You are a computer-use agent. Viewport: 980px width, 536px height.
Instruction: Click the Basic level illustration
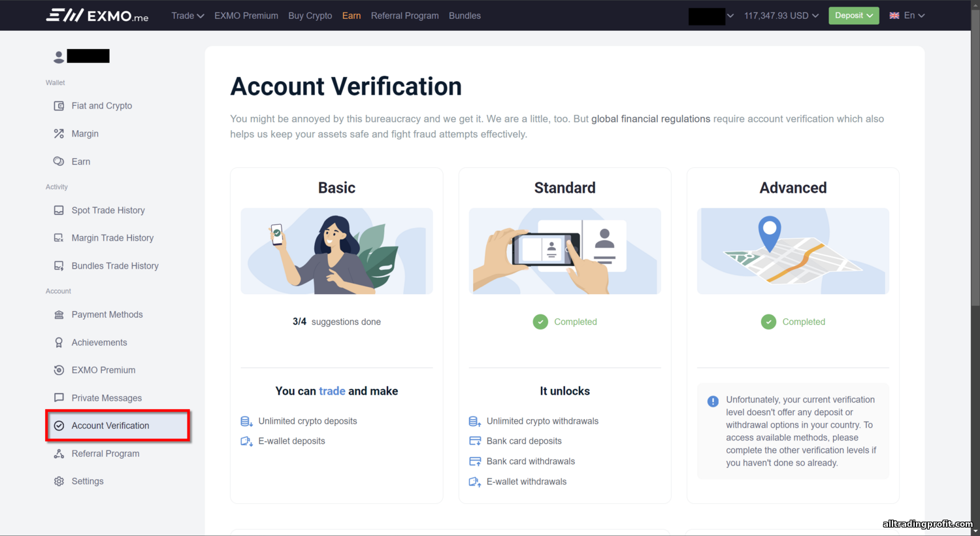tap(336, 251)
